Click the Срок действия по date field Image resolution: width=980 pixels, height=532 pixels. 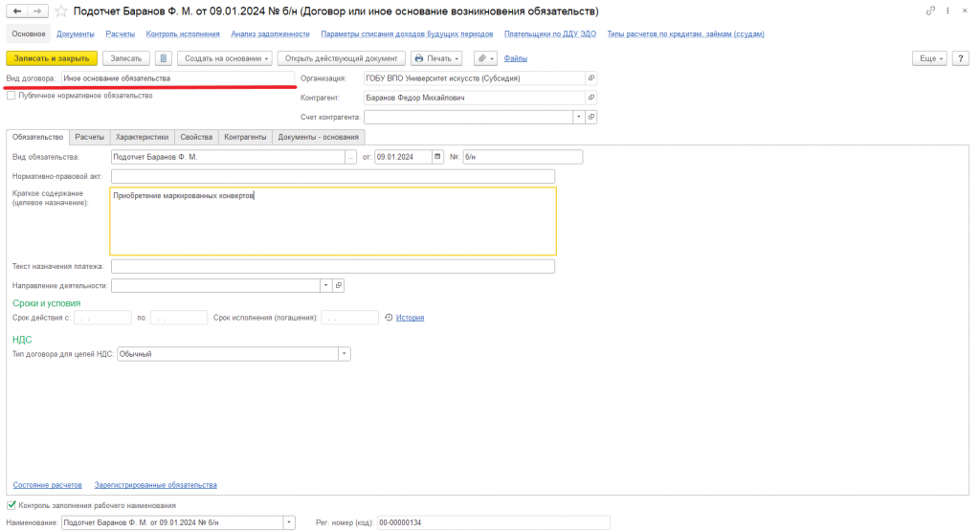pyautogui.click(x=179, y=318)
